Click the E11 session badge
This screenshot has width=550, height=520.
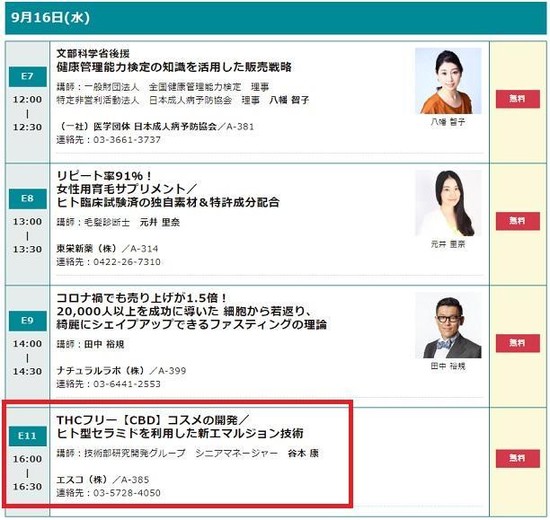[28, 436]
